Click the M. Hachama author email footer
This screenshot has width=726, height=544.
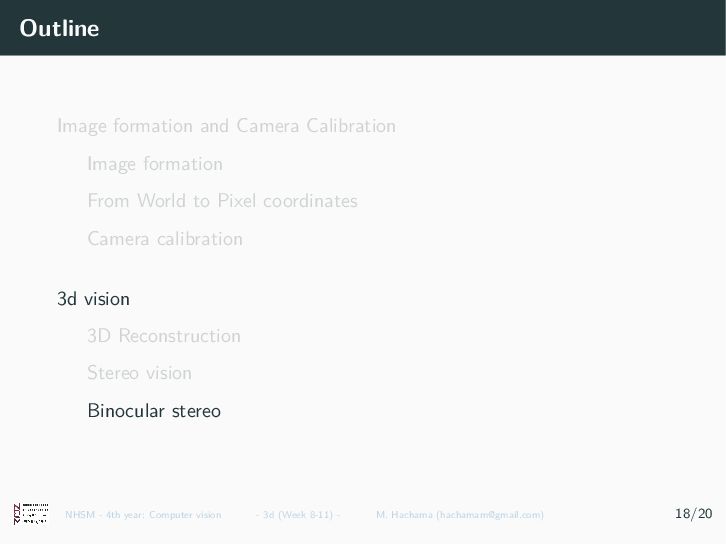coord(460,515)
